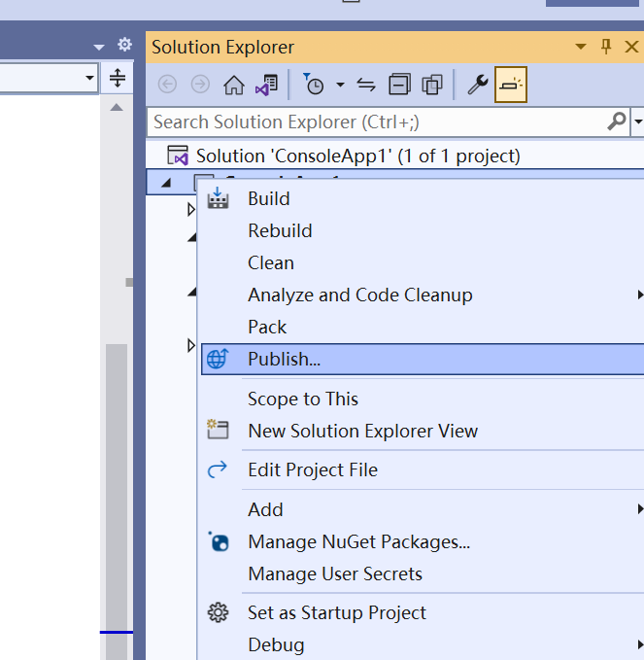Collapse all items in Solution Explorer
644x660 pixels.
[x=399, y=85]
